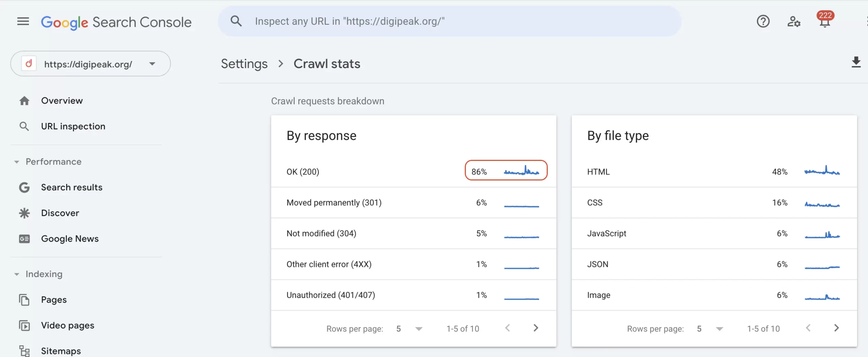The height and width of the screenshot is (357, 868).
Task: Click the 16% value for CSS
Action: pos(780,203)
